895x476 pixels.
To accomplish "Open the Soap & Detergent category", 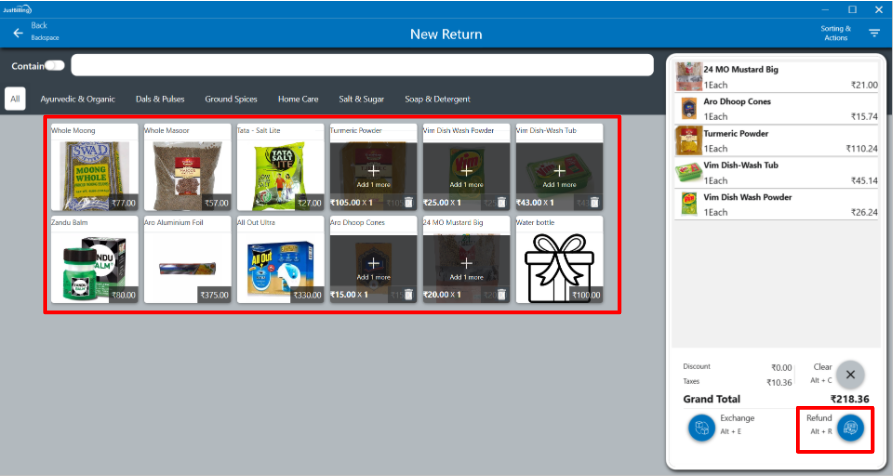I will [437, 99].
